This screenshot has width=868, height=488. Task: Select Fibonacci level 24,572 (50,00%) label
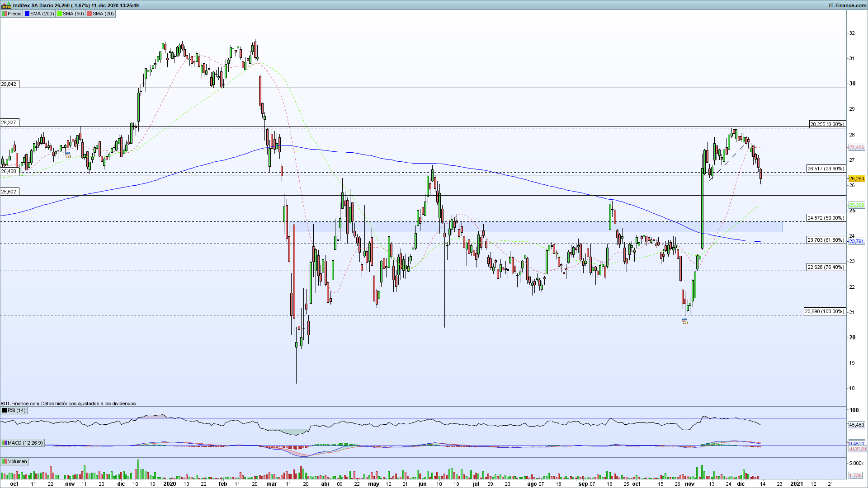click(826, 218)
